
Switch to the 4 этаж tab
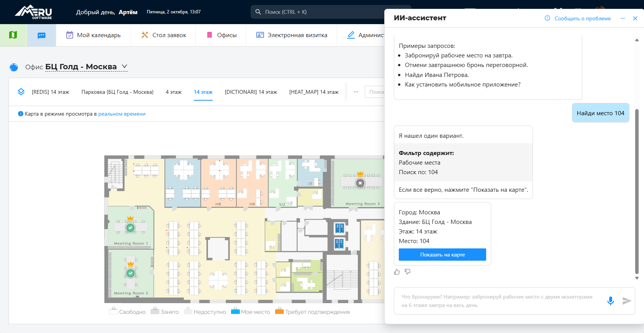pos(174,92)
